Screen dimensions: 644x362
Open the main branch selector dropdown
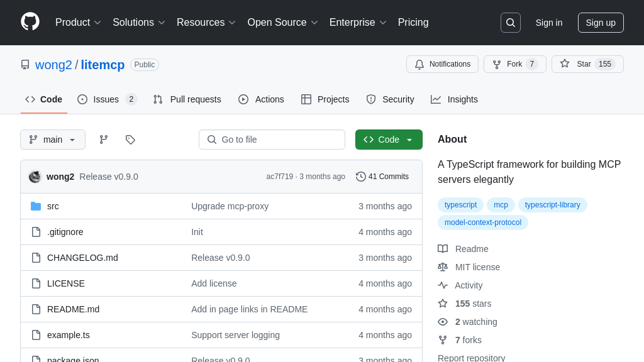tap(53, 140)
